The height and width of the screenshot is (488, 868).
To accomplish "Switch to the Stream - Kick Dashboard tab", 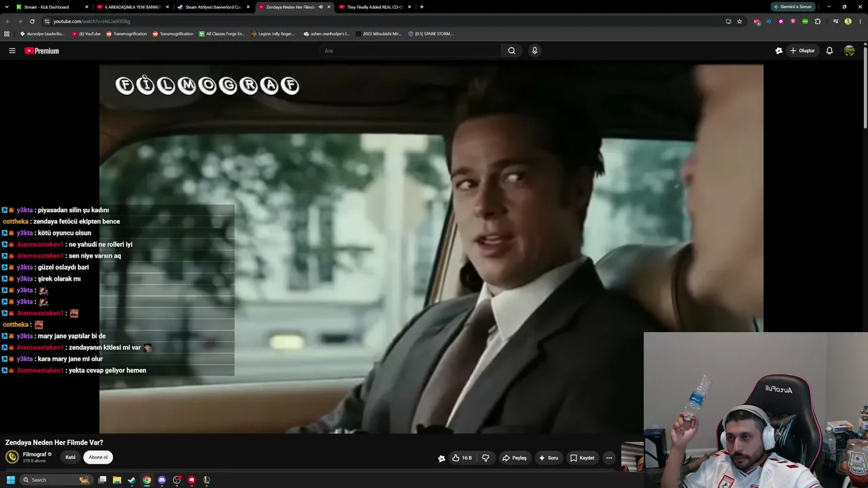I will pyautogui.click(x=53, y=7).
